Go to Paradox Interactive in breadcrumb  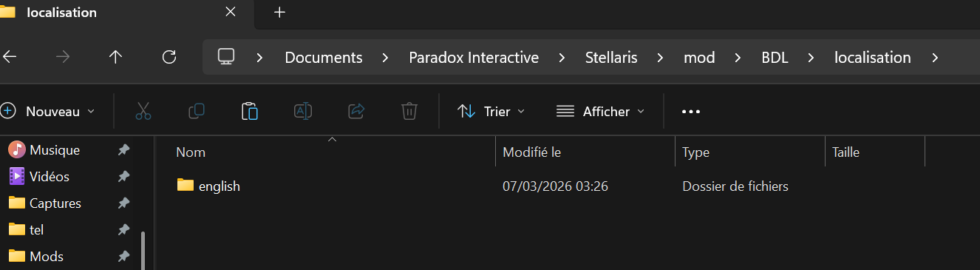(474, 58)
